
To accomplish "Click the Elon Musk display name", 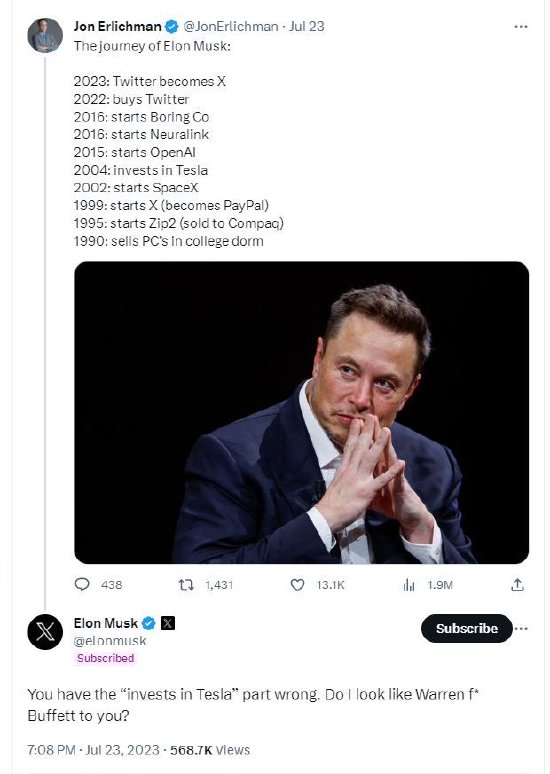I will 106,623.
